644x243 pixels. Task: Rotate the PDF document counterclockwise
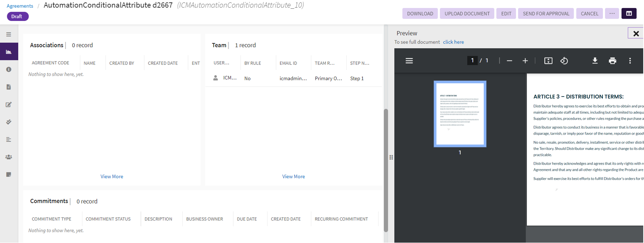pyautogui.click(x=564, y=61)
